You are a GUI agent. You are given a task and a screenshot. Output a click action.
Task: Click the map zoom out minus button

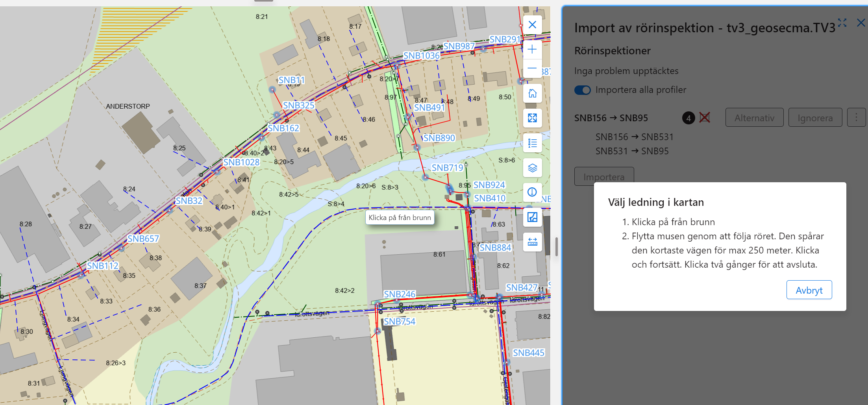[532, 68]
